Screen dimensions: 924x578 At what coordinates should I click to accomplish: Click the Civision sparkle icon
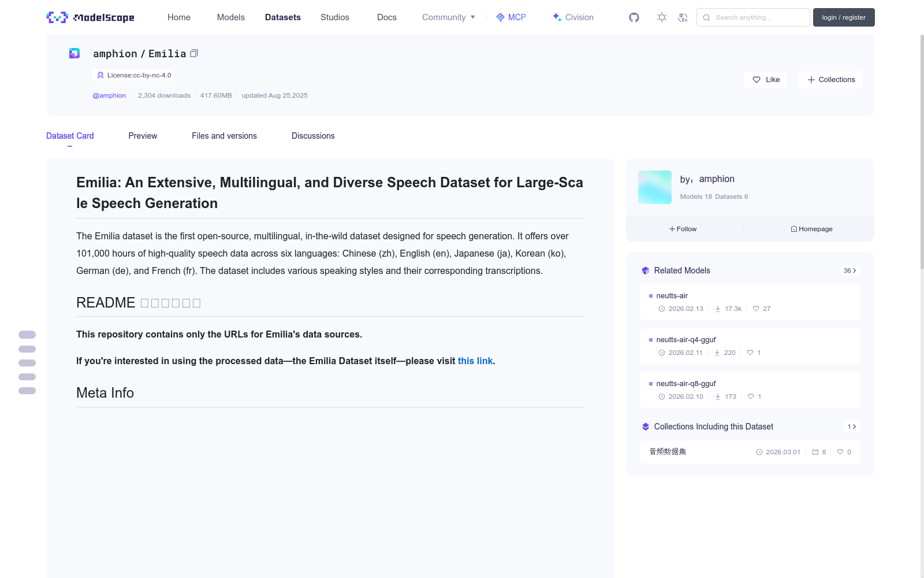point(557,17)
